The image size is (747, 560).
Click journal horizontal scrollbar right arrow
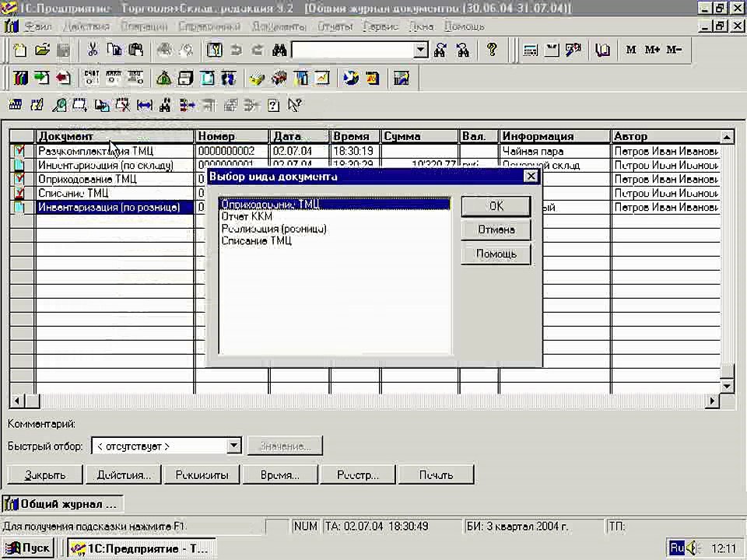point(712,401)
